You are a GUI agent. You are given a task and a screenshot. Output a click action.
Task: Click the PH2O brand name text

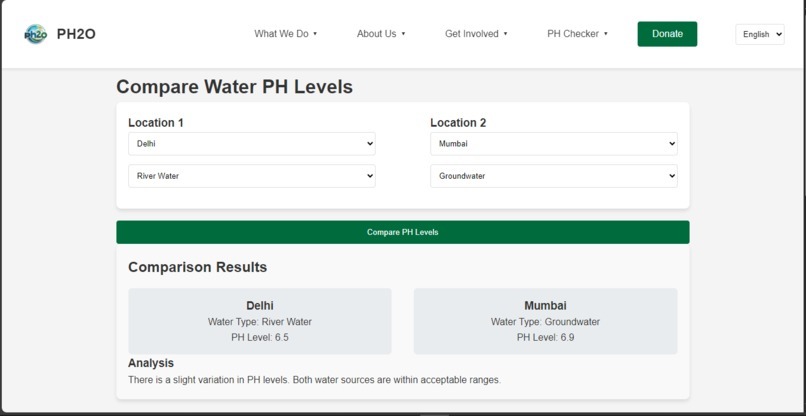pyautogui.click(x=76, y=34)
